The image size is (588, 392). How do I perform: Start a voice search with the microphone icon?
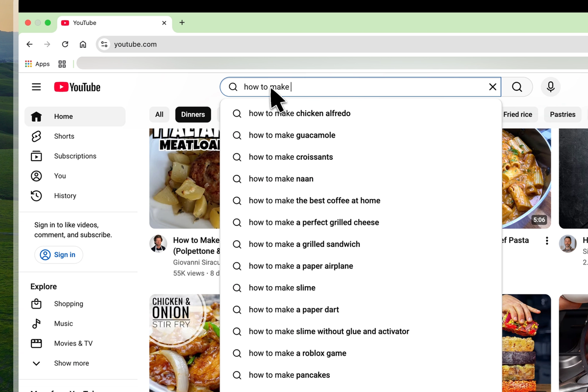click(550, 87)
